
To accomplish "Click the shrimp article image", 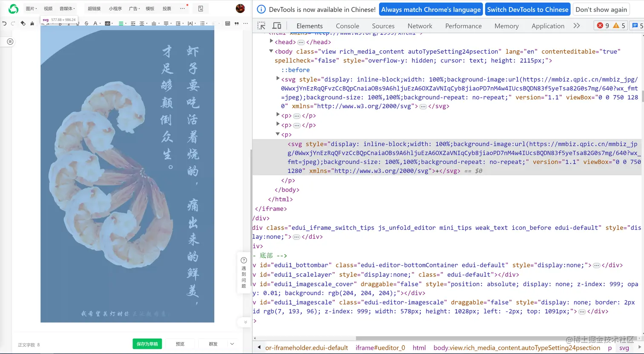I will (127, 174).
